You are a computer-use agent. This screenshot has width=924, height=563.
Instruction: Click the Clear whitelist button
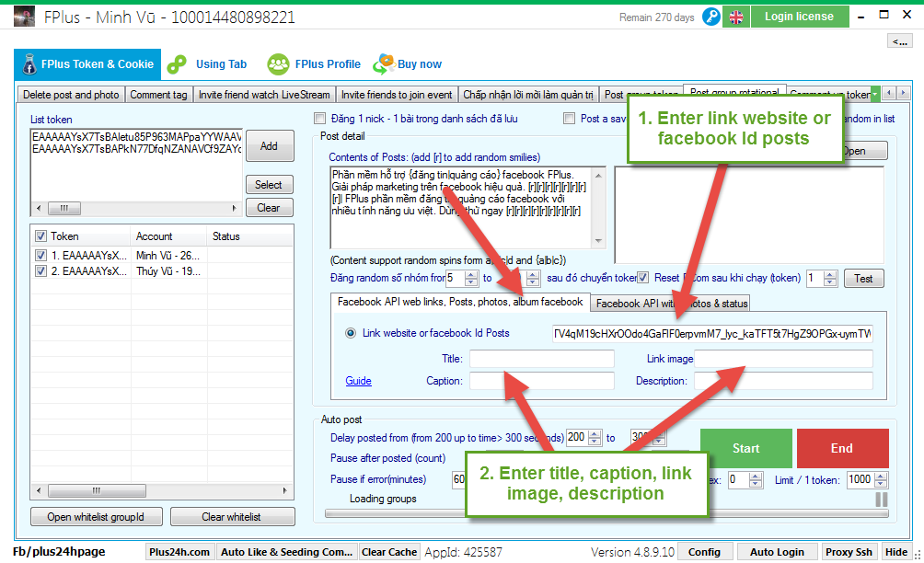pyautogui.click(x=232, y=517)
